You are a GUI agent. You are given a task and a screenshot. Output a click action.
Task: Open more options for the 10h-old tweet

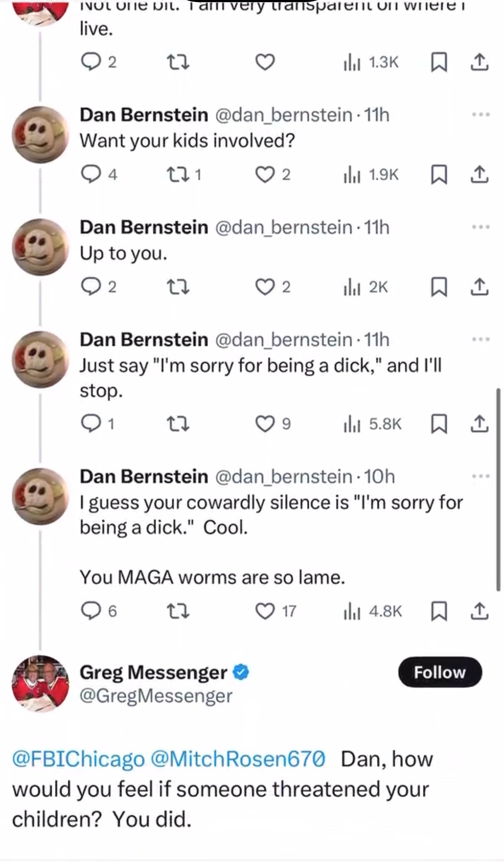coord(481,477)
